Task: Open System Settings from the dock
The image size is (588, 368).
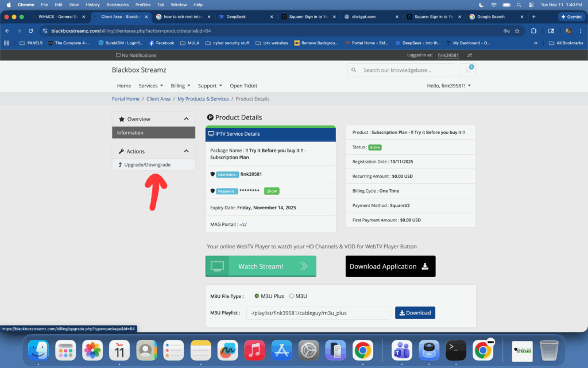Action: tap(308, 349)
